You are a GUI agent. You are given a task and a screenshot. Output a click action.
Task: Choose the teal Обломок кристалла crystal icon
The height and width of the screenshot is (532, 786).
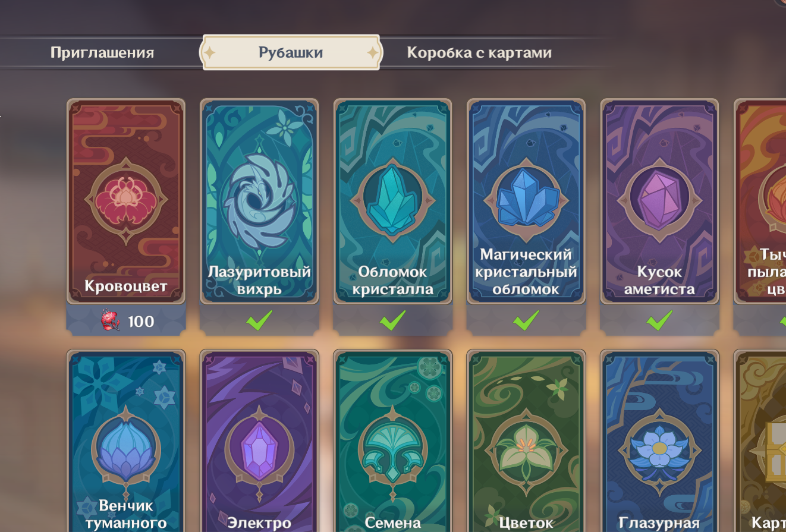392,201
